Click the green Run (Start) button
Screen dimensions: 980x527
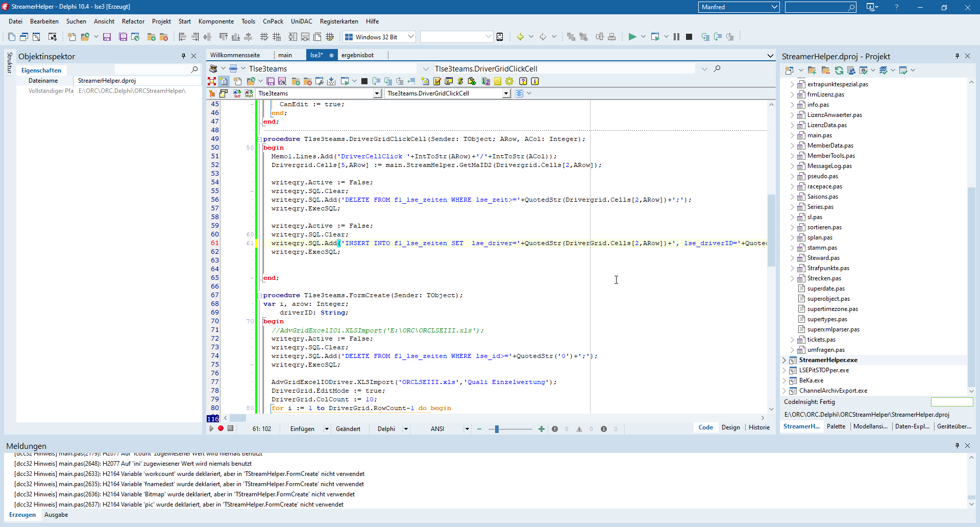click(x=632, y=37)
